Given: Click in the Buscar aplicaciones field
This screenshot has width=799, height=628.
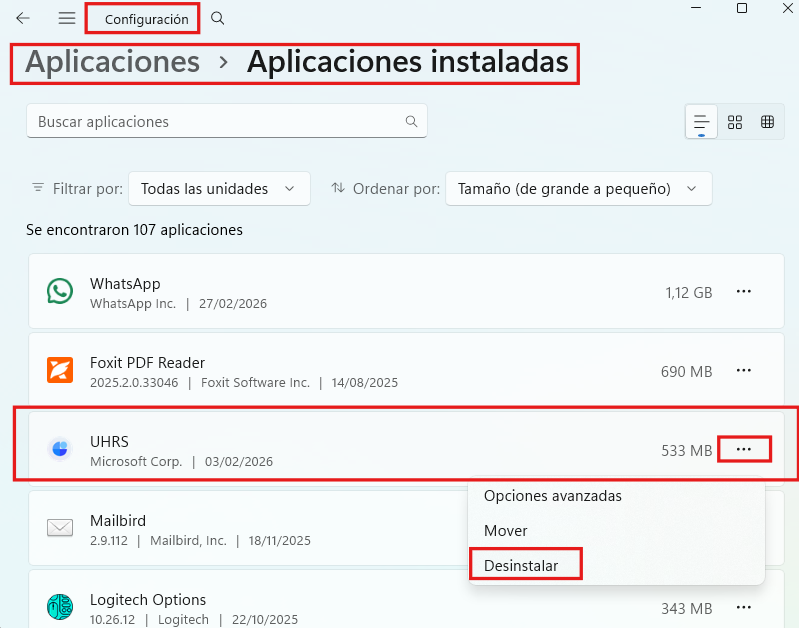Looking at the screenshot, I should (x=227, y=121).
